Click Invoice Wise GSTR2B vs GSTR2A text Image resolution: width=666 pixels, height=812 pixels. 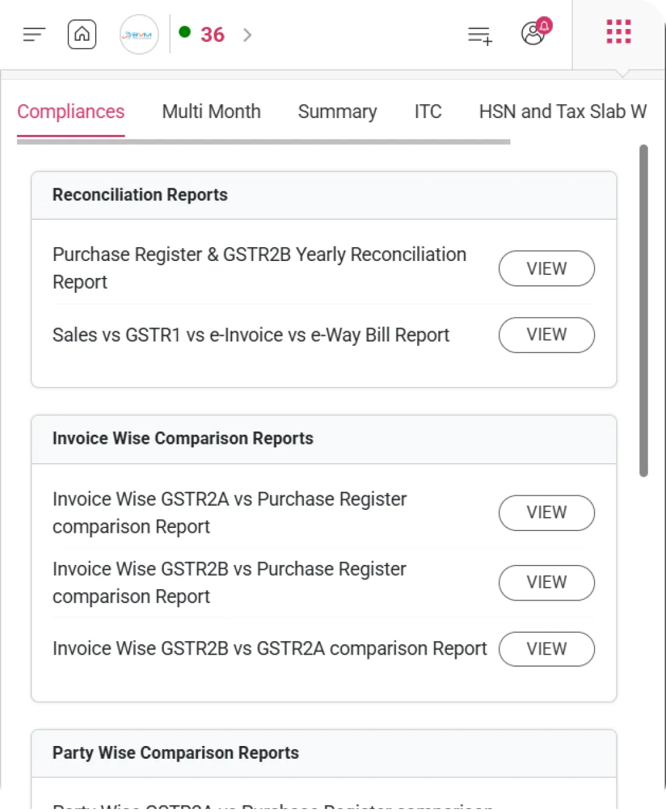(x=269, y=649)
